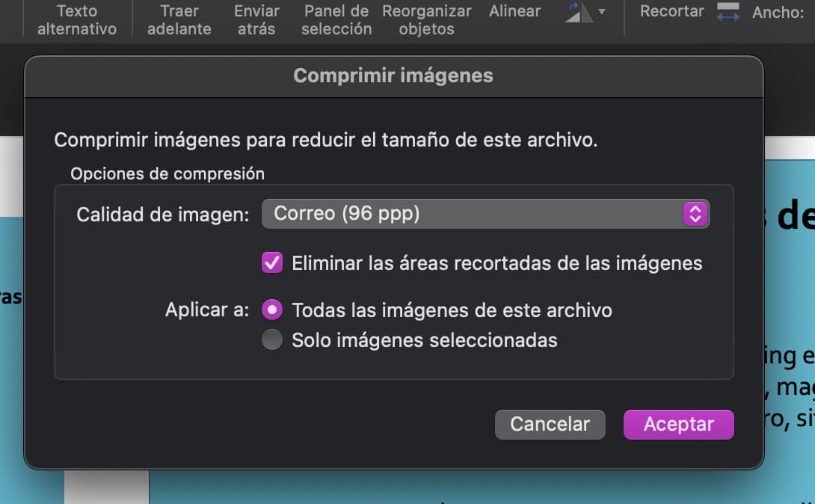Select the Recortar crop tool

pos(671,11)
